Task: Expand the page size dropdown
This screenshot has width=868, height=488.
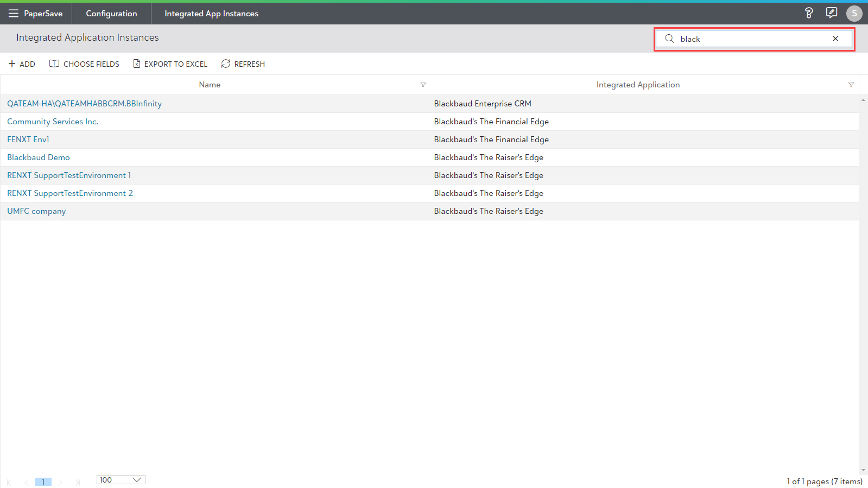Action: [137, 480]
